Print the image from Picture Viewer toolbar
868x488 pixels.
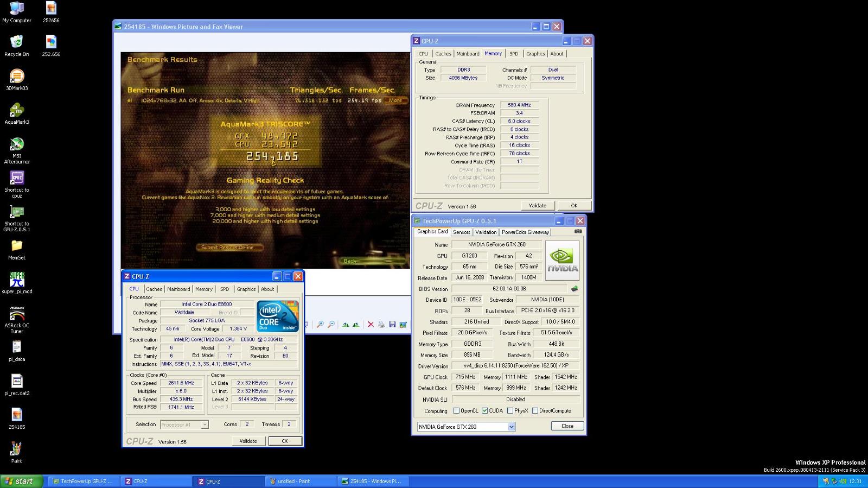[x=381, y=325]
